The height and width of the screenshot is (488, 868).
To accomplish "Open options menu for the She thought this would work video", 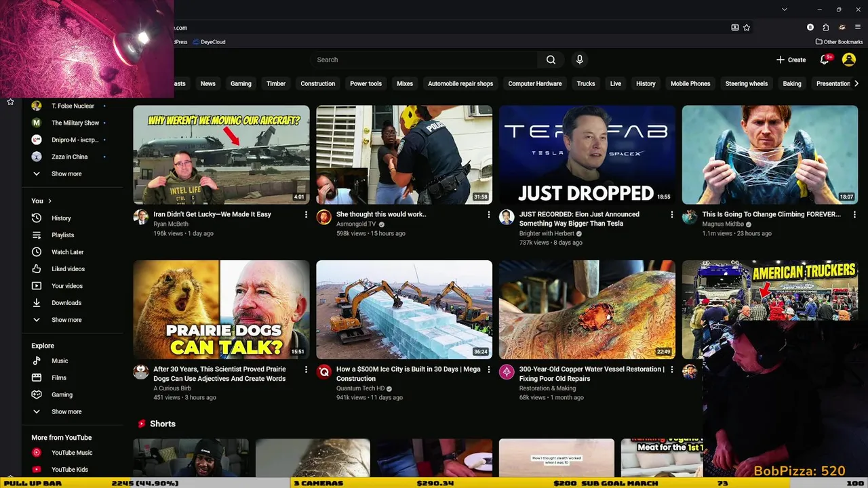I will [x=489, y=215].
